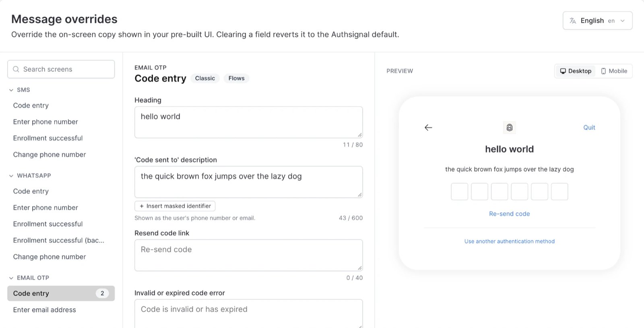This screenshot has height=328, width=644.
Task: Click the lock logo icon in preview
Action: [x=510, y=127]
